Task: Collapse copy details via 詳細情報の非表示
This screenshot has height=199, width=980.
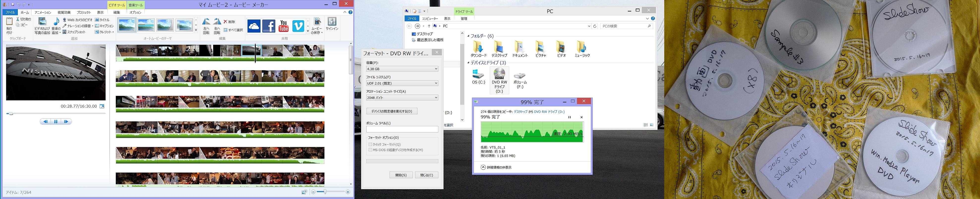Action: (496, 167)
